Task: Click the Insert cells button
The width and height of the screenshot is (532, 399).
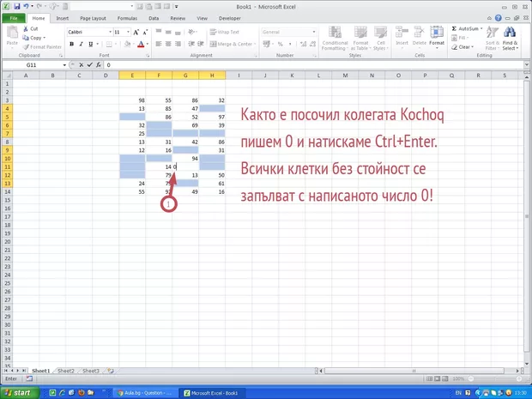Action: click(x=402, y=37)
